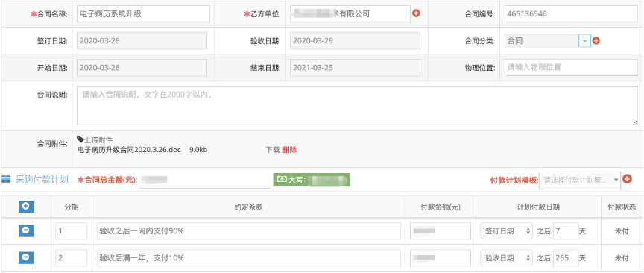Click the 合同说明 text area

pyautogui.click(x=357, y=105)
